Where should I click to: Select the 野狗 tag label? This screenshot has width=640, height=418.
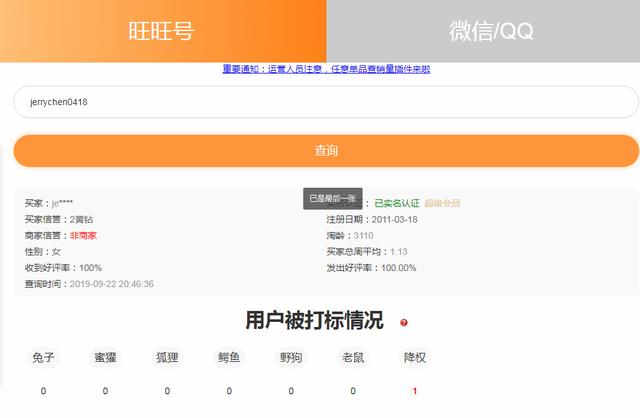291,358
